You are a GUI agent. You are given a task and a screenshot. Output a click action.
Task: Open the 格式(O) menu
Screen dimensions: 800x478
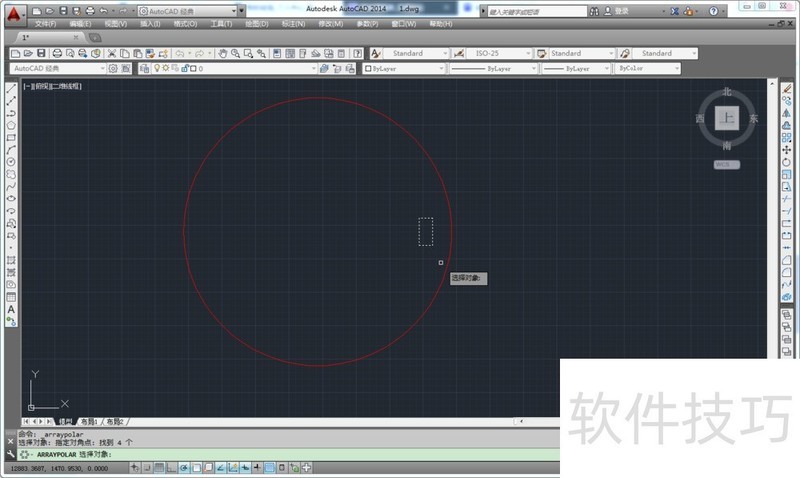click(x=185, y=24)
